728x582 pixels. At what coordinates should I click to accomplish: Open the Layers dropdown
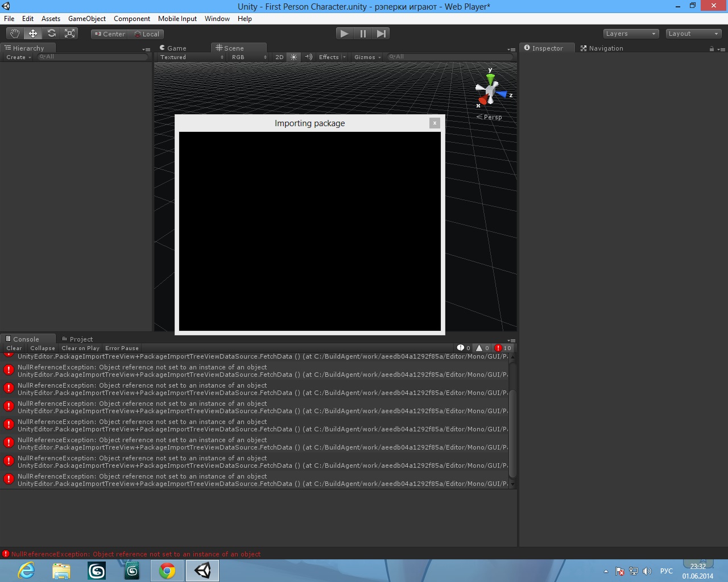[x=630, y=34]
